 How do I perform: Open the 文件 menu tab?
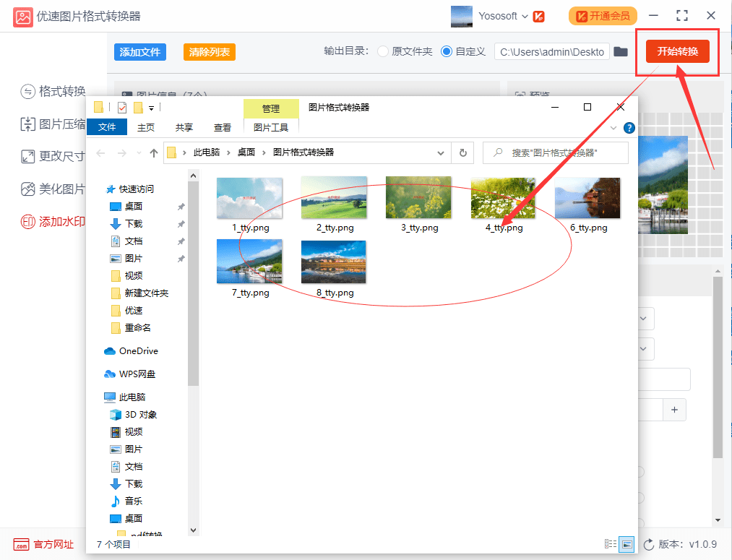(107, 127)
